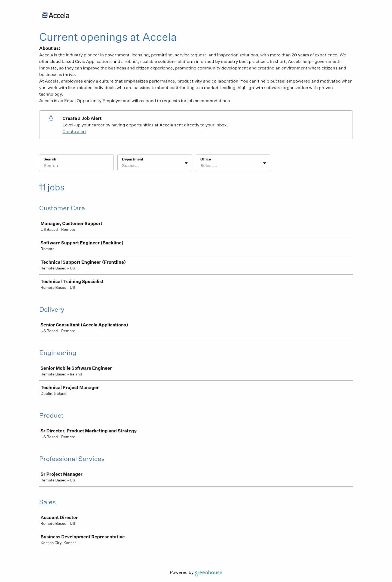The width and height of the screenshot is (392, 582).
Task: Open the Account Director job listing
Action: (x=59, y=517)
